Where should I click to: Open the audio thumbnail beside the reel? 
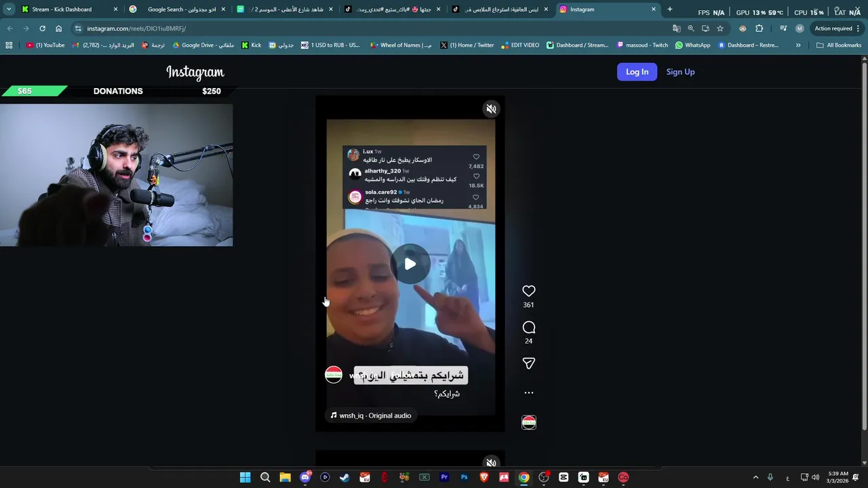click(528, 423)
